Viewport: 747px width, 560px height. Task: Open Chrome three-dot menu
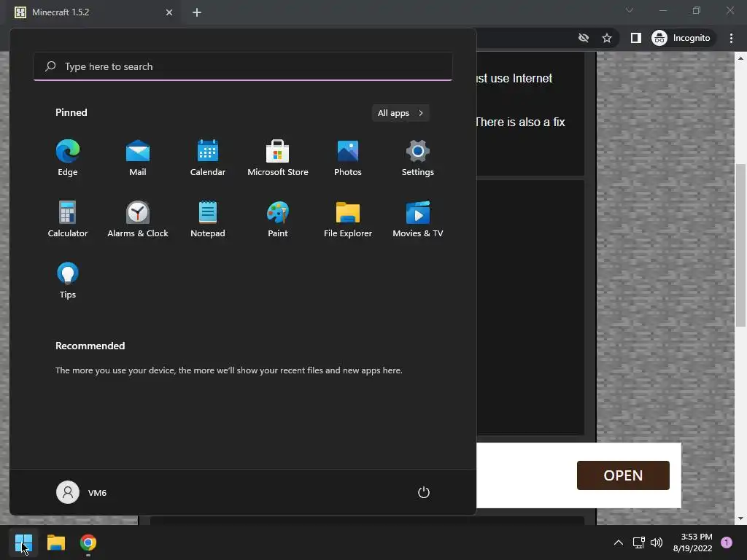(x=731, y=38)
